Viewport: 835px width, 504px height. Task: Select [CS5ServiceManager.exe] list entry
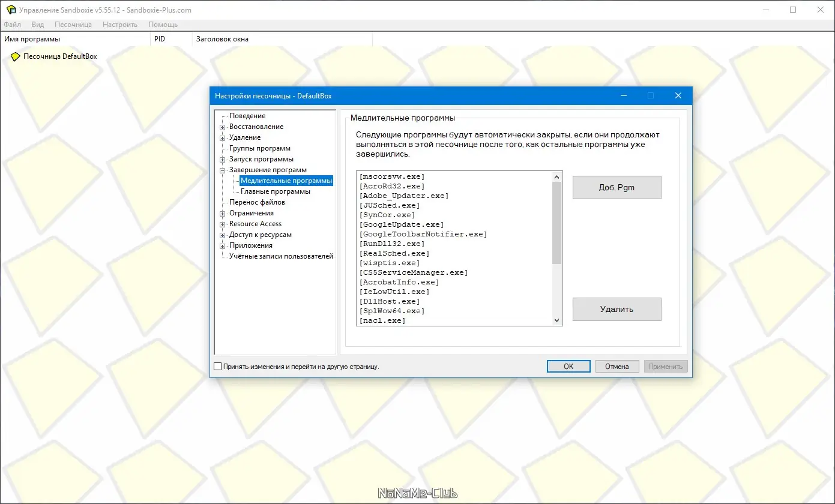click(x=413, y=272)
